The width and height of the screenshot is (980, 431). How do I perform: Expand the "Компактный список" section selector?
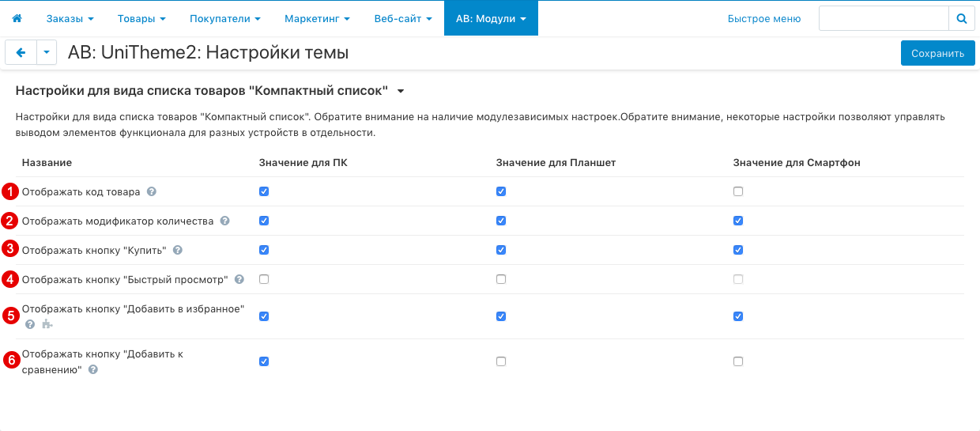401,91
